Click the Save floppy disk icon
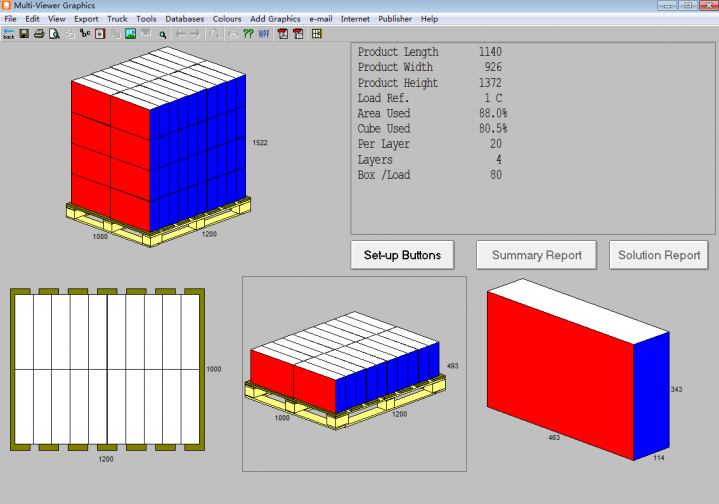Image resolution: width=719 pixels, height=504 pixels. click(x=24, y=33)
